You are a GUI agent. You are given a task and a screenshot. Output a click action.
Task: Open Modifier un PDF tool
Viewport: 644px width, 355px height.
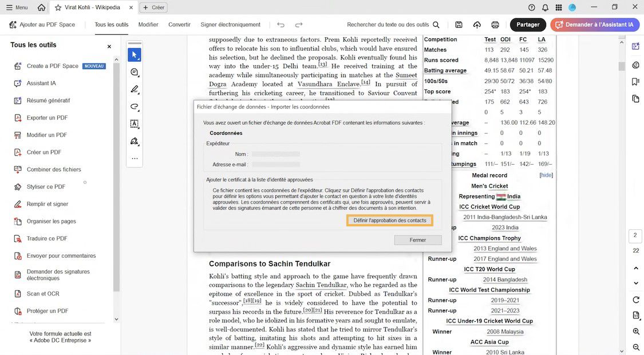click(46, 135)
